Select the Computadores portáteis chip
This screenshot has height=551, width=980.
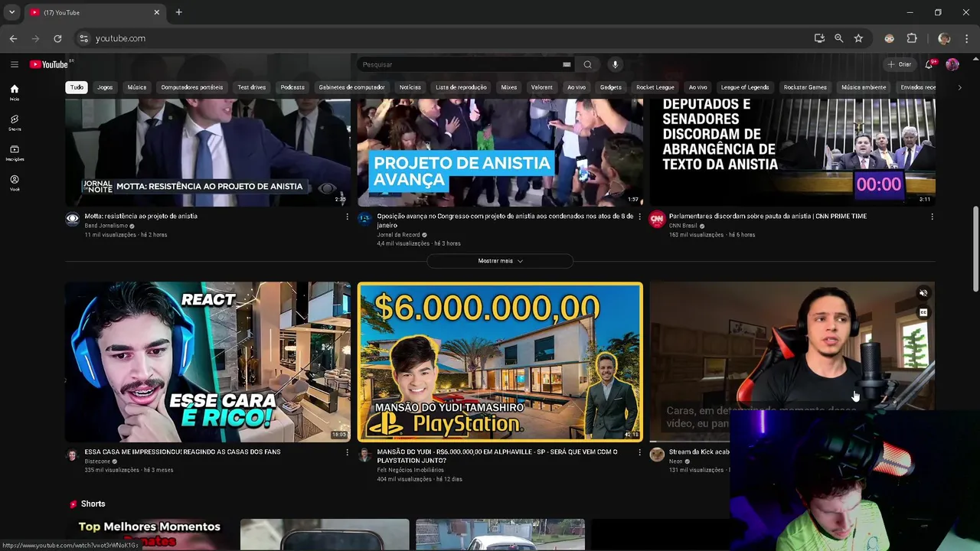pos(192,87)
